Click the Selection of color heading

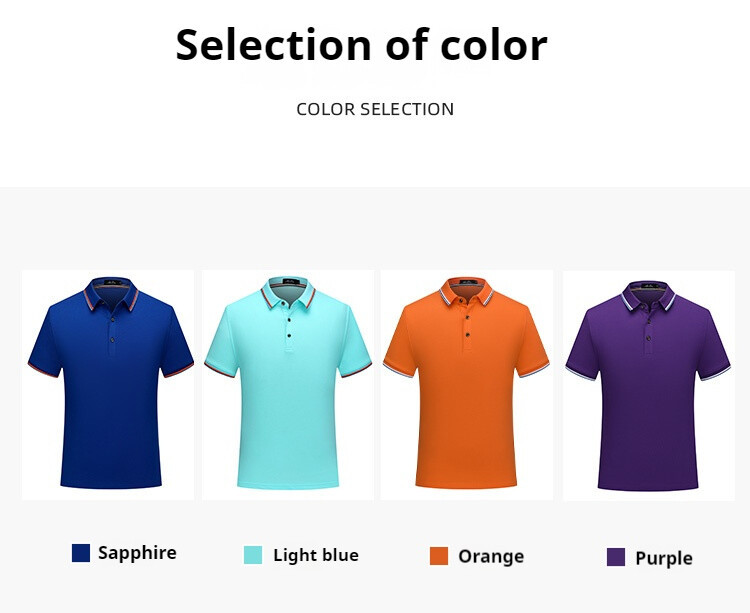click(362, 44)
